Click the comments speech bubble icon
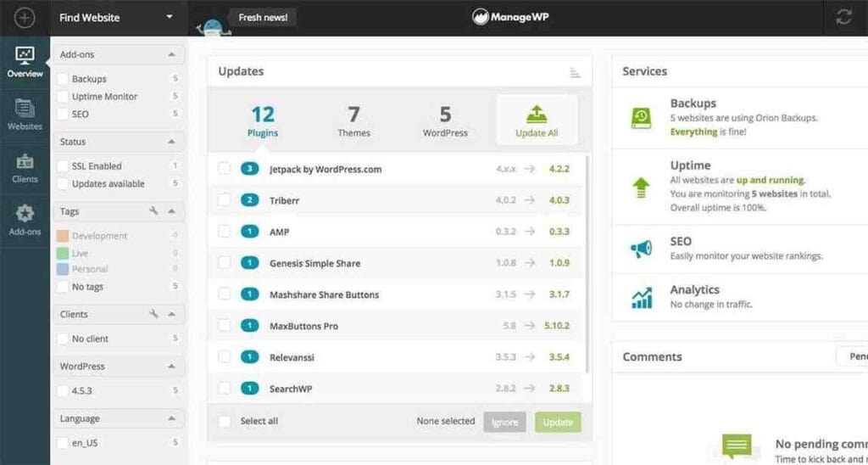Viewport: 868px width, 465px height. coord(737,445)
